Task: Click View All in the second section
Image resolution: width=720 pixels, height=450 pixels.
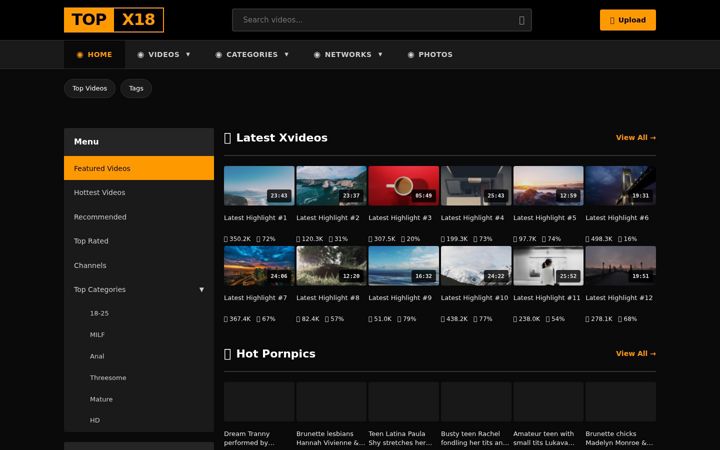Action: pyautogui.click(x=636, y=353)
